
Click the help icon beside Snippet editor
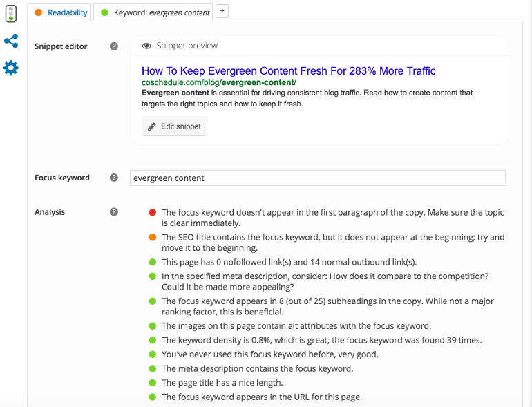click(114, 46)
